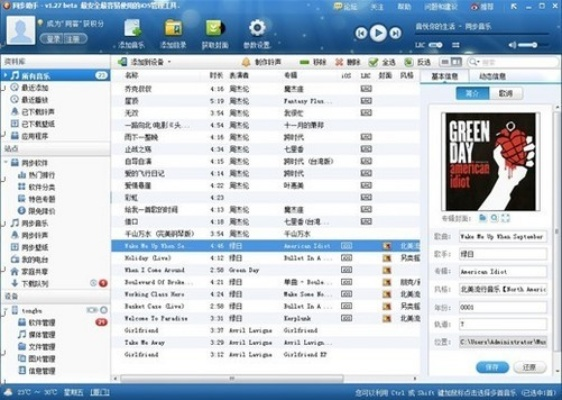This screenshot has width=562, height=400.
Task: Skip to the next track
Action: coord(395,33)
